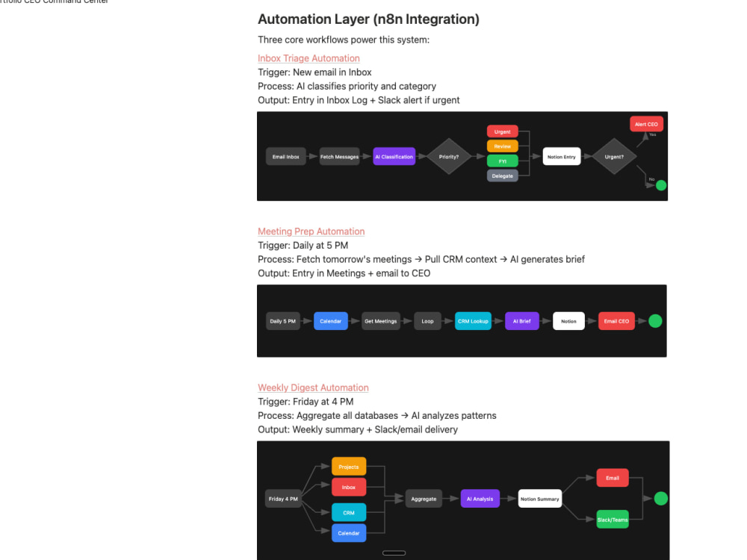
Task: Click the AI Classification purple node
Action: tap(394, 157)
